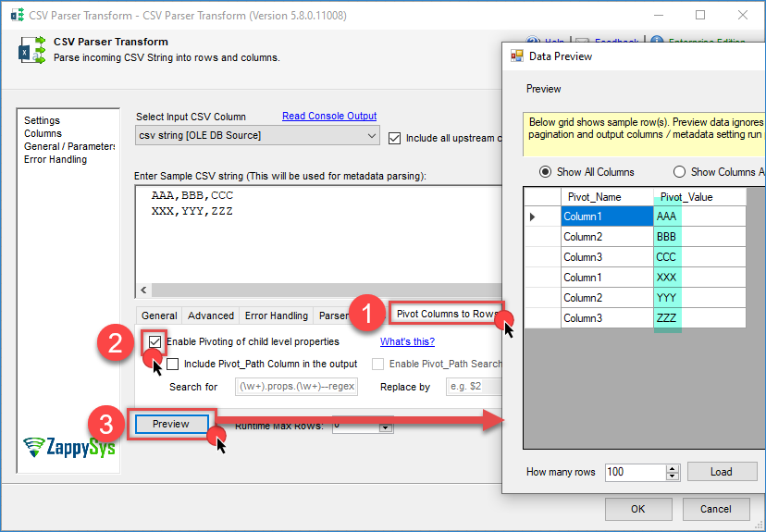
Task: Maximize the CSV Parser Transform window
Action: 700,16
